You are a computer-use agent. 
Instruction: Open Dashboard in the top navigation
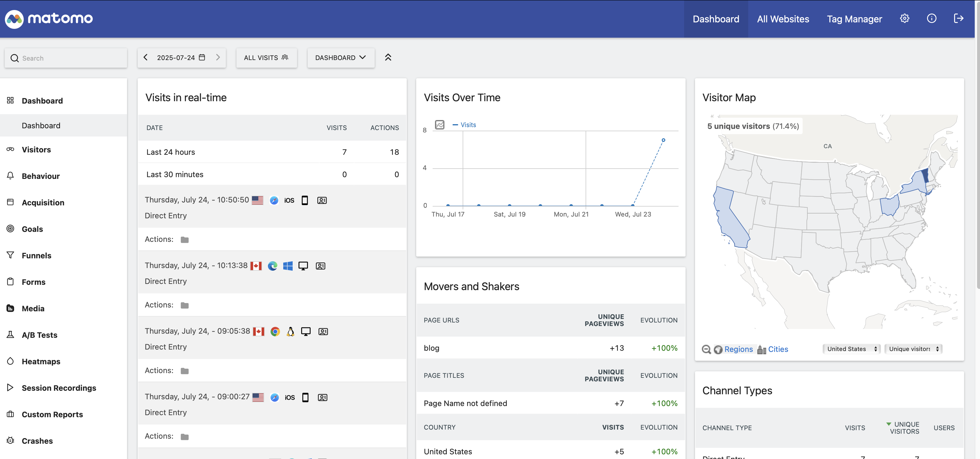[716, 19]
